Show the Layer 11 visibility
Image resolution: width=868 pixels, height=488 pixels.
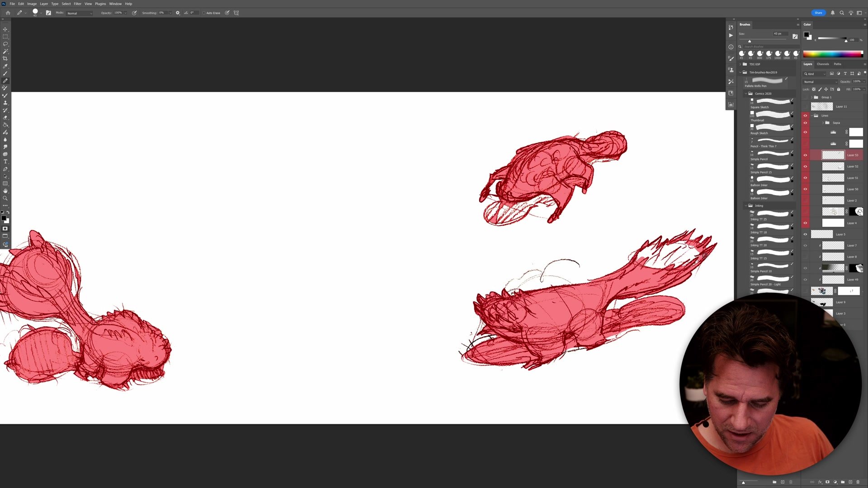coord(805,107)
